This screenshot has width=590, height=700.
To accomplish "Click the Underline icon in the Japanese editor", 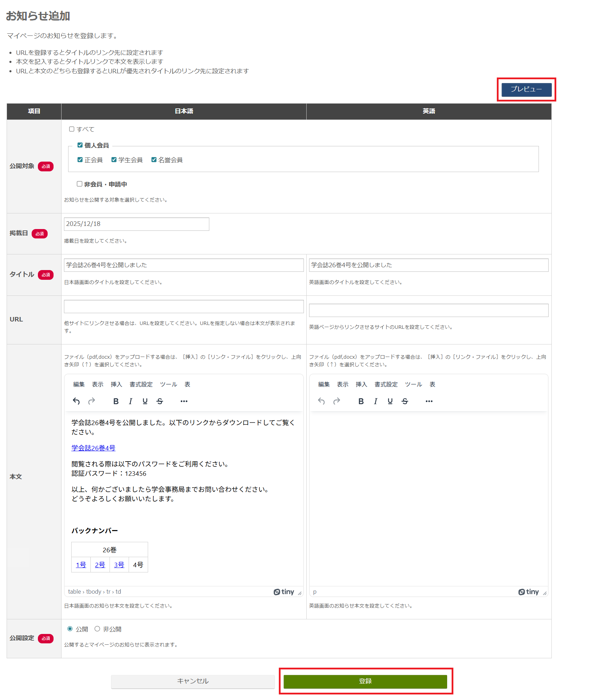I will tap(145, 401).
